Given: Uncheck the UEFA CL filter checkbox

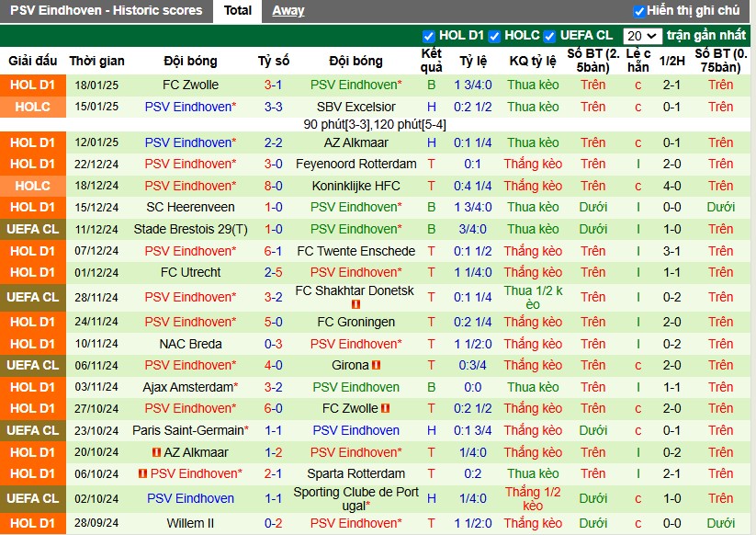Looking at the screenshot, I should [x=549, y=36].
